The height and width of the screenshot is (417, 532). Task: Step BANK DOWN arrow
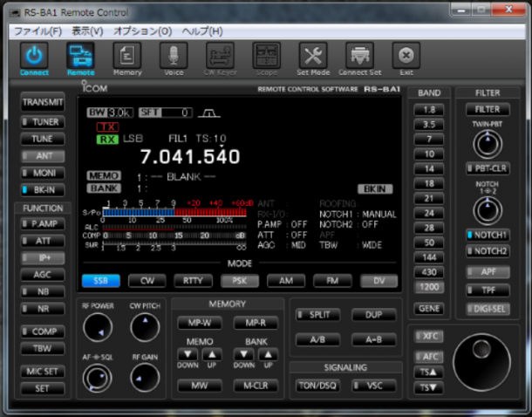(x=244, y=354)
